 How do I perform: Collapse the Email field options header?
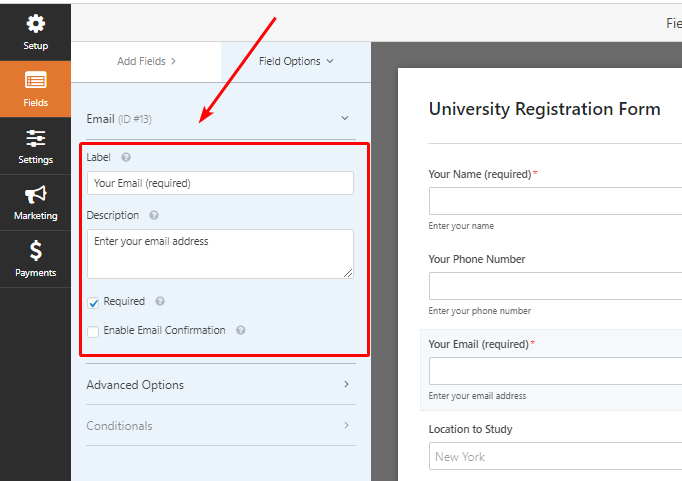[345, 119]
